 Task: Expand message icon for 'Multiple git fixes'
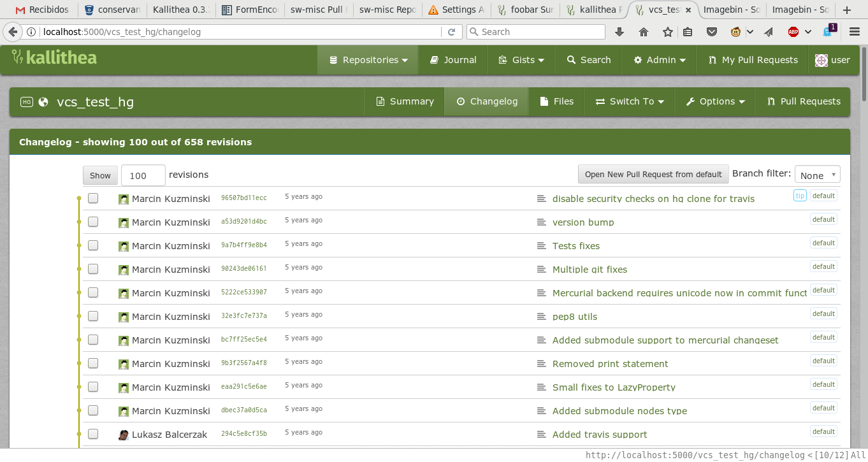[x=542, y=270]
